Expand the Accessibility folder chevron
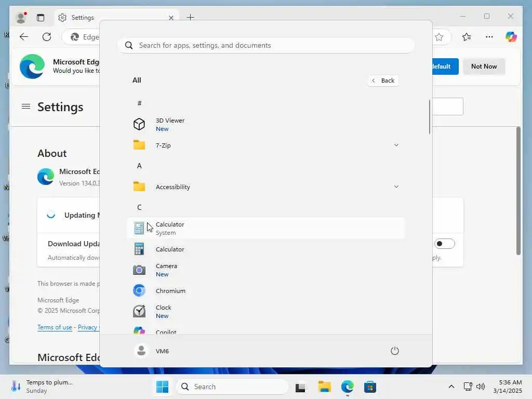532x399 pixels. tap(396, 187)
